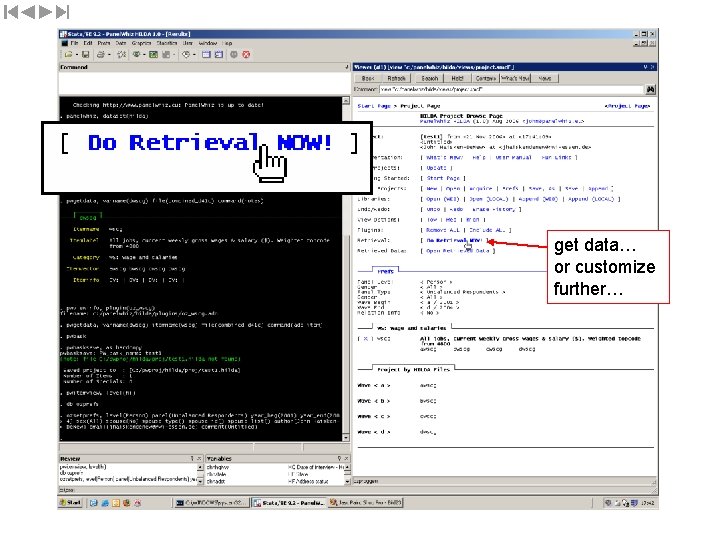Image resolution: width=720 pixels, height=540 pixels.
Task: Click the Print toolbar icon
Action: click(x=101, y=55)
